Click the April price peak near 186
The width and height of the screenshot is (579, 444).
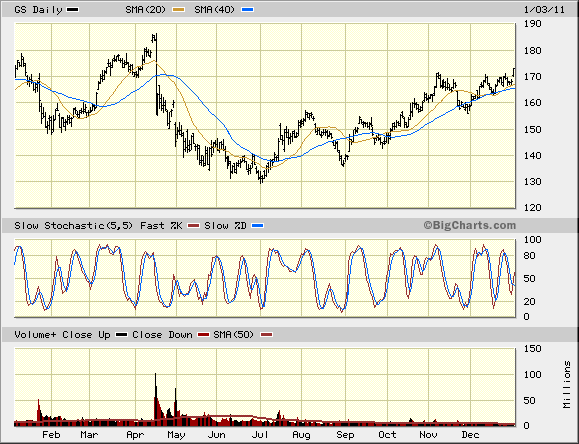coord(155,36)
